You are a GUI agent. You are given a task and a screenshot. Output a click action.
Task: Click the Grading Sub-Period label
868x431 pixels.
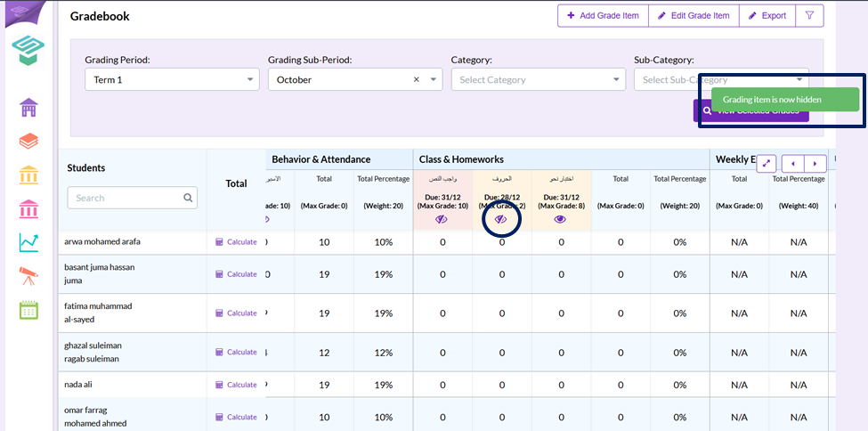point(310,60)
